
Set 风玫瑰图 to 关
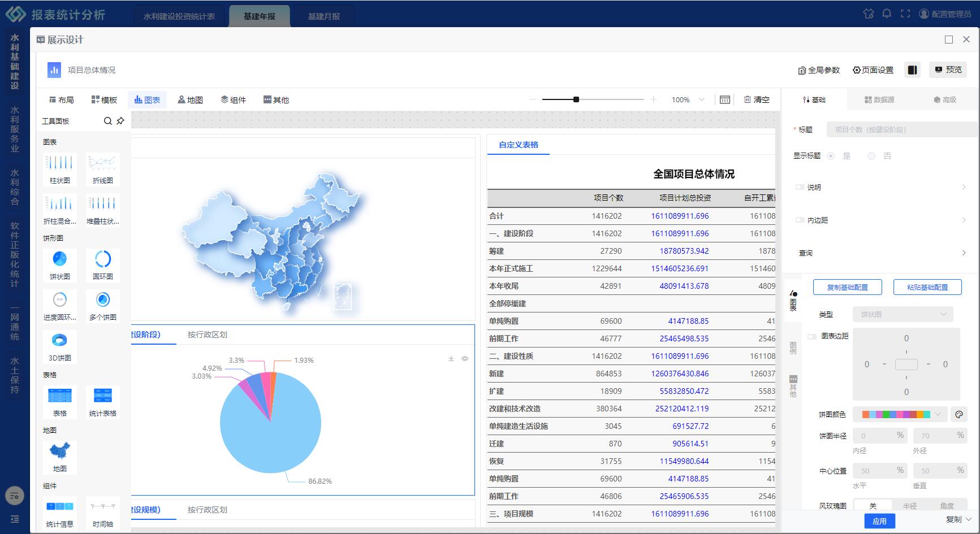pos(873,506)
